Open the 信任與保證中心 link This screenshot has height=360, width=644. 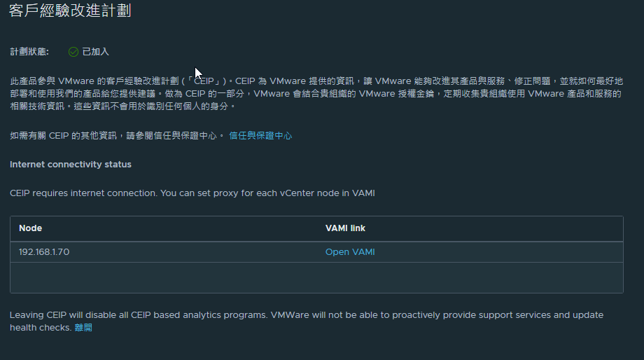click(x=260, y=136)
